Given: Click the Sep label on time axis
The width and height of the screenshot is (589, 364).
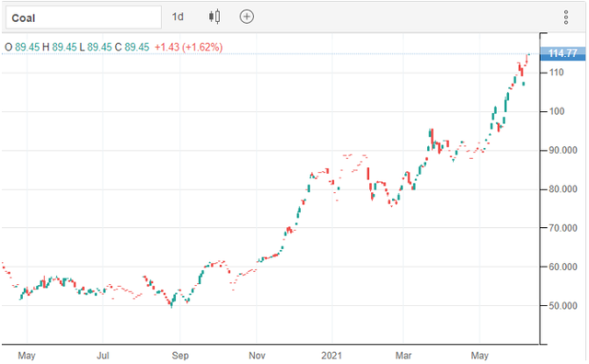Looking at the screenshot, I should (x=180, y=355).
